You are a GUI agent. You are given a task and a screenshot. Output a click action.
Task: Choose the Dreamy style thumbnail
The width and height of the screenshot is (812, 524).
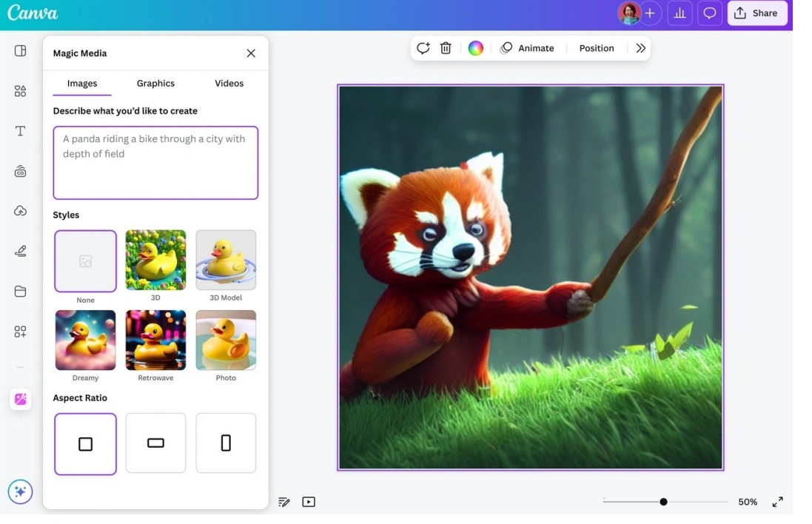click(85, 340)
